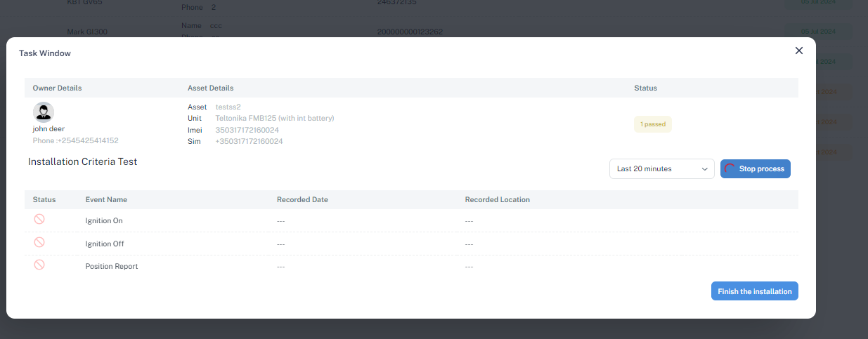
Task: Click the asset name testss2
Action: [228, 107]
